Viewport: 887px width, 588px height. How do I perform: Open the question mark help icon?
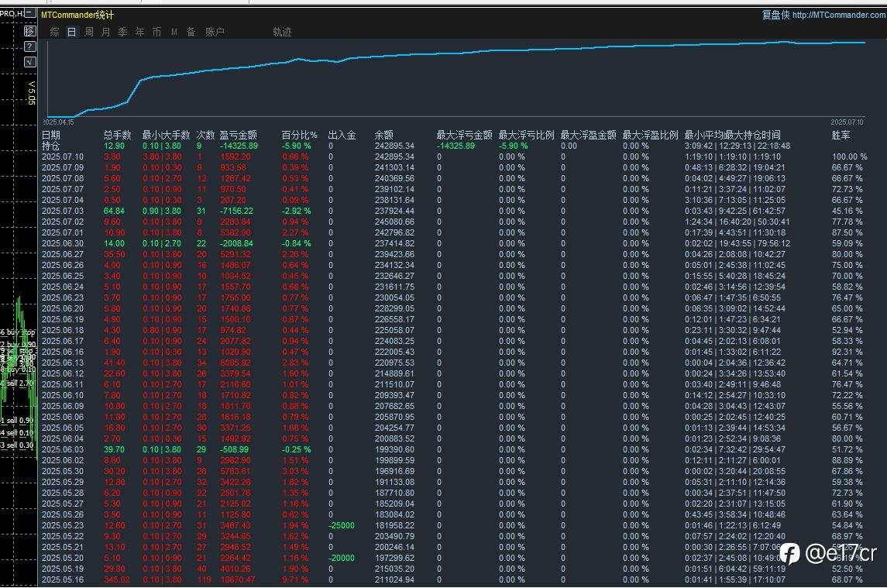(x=30, y=46)
